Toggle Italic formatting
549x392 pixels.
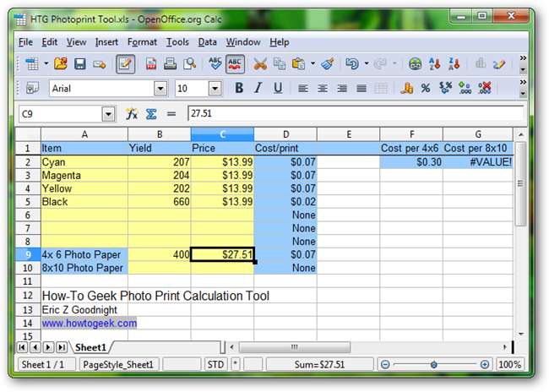(x=258, y=88)
